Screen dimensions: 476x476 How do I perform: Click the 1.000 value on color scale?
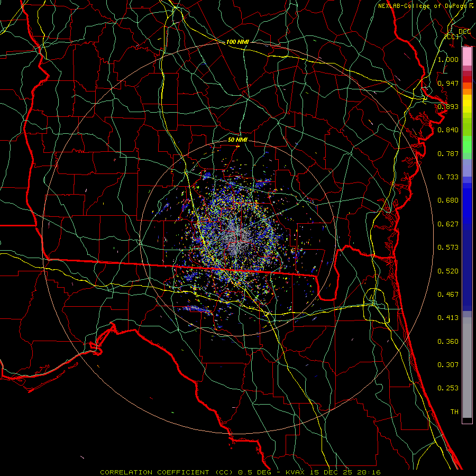tap(448, 60)
